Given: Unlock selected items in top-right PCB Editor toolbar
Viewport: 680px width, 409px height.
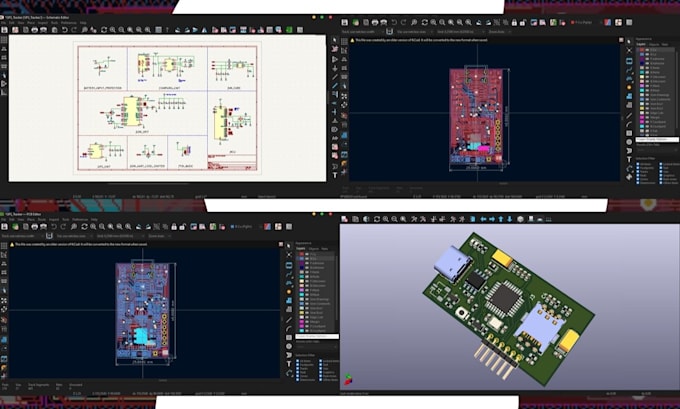Looking at the screenshot, I should (523, 22).
